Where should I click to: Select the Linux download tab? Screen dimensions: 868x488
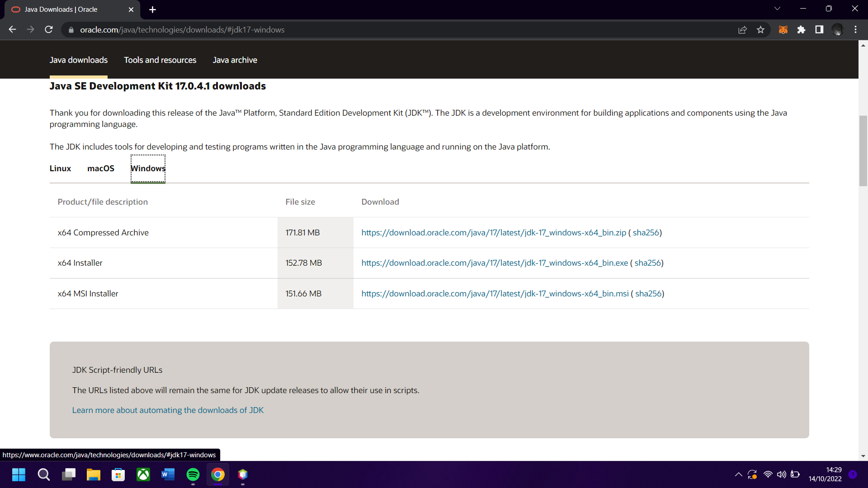pyautogui.click(x=60, y=168)
